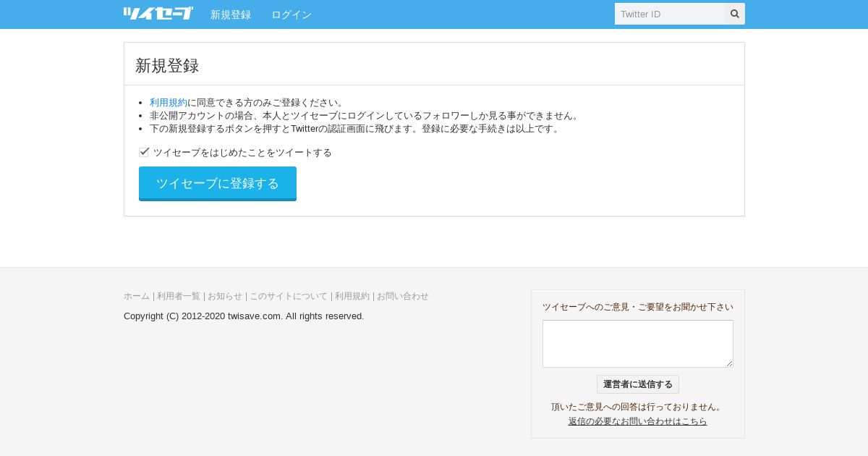Open お知らせ footer link

click(x=225, y=296)
